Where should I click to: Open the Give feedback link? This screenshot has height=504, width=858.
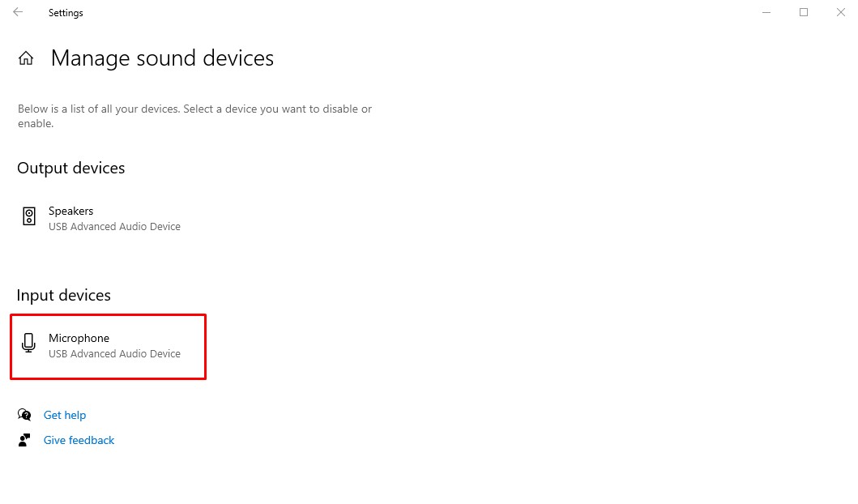pos(79,439)
